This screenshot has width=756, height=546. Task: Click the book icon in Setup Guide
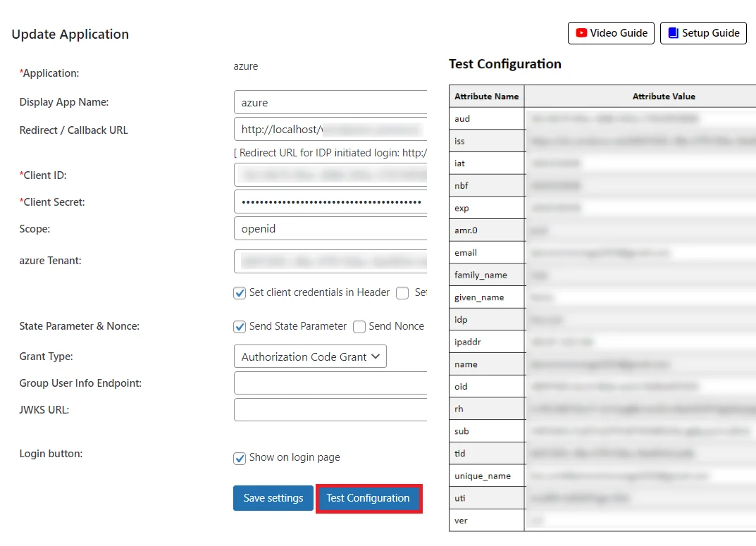pyautogui.click(x=673, y=33)
